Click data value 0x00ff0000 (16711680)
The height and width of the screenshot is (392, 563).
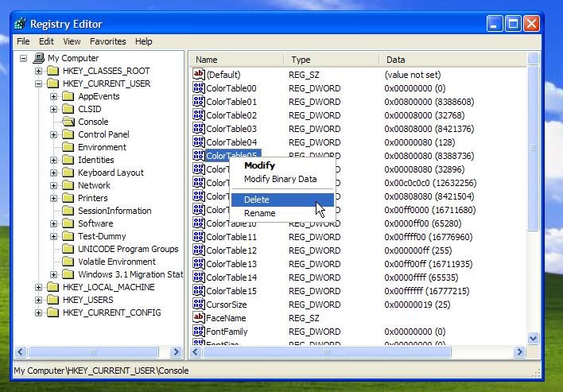click(429, 210)
